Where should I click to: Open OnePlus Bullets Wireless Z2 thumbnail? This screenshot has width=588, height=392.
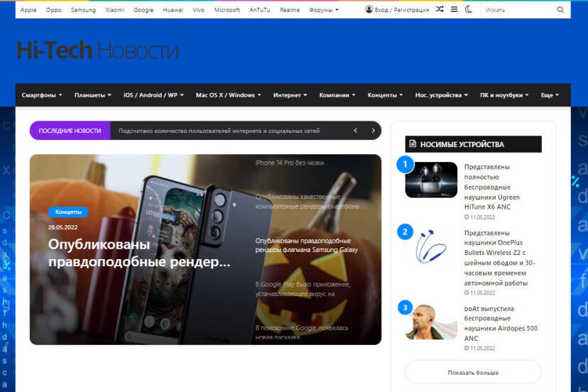(x=431, y=246)
